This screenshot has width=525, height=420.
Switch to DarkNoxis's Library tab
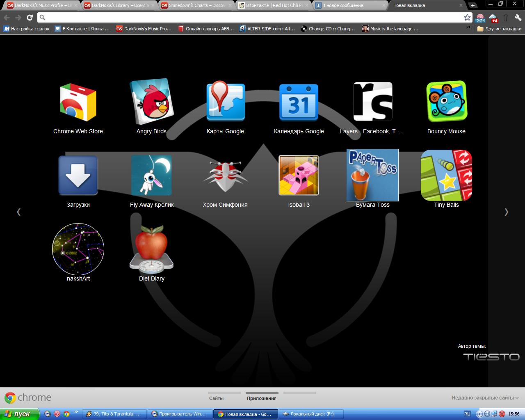pyautogui.click(x=120, y=5)
